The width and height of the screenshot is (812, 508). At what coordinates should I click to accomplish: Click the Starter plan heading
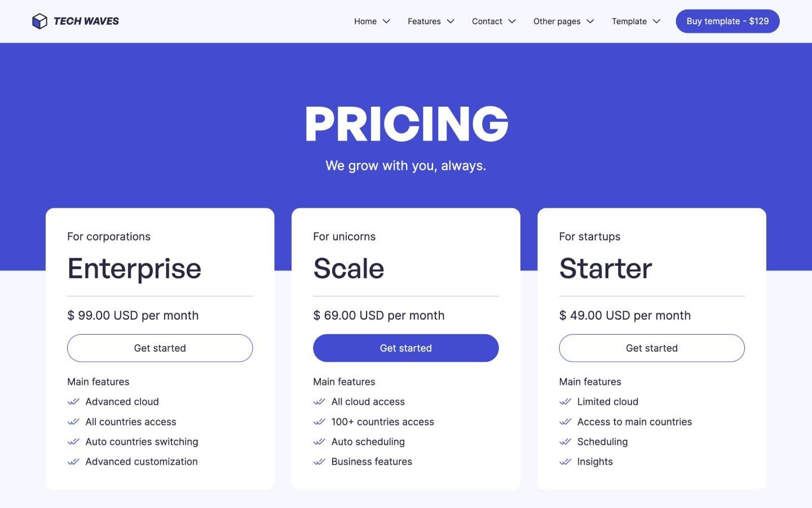click(x=605, y=269)
